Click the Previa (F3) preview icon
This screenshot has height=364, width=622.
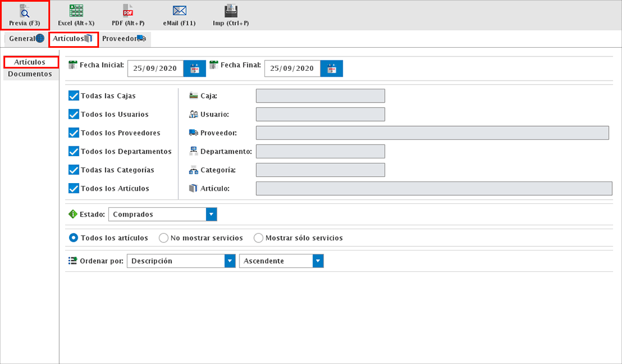[24, 12]
